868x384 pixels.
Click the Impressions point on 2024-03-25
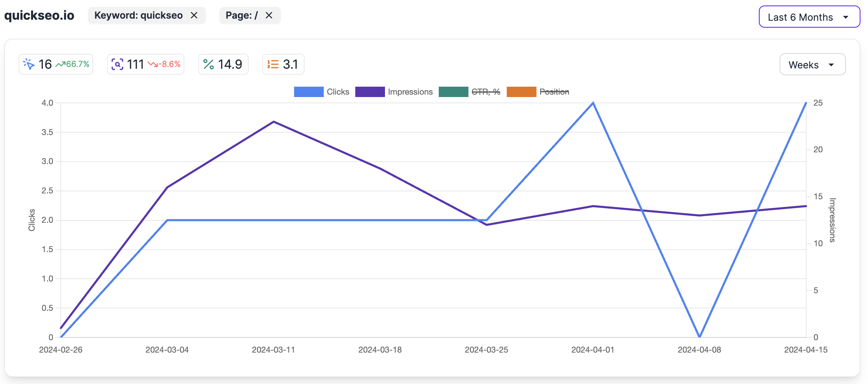click(486, 225)
